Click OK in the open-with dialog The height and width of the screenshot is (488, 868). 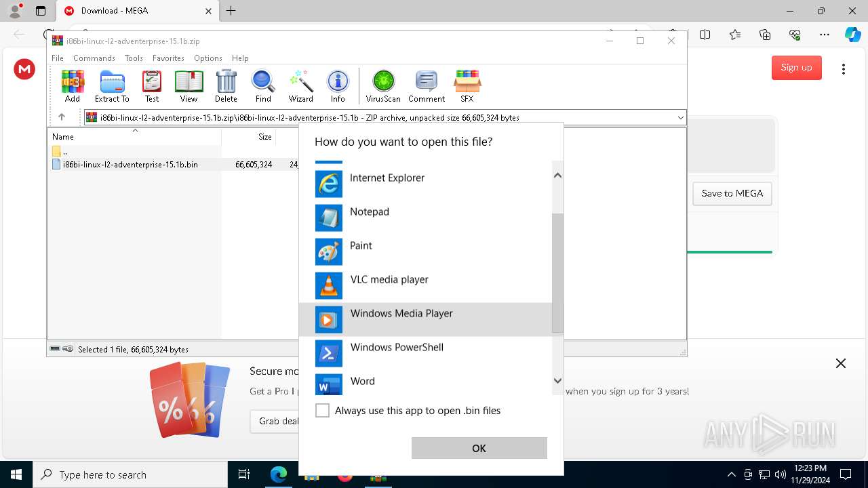(479, 448)
